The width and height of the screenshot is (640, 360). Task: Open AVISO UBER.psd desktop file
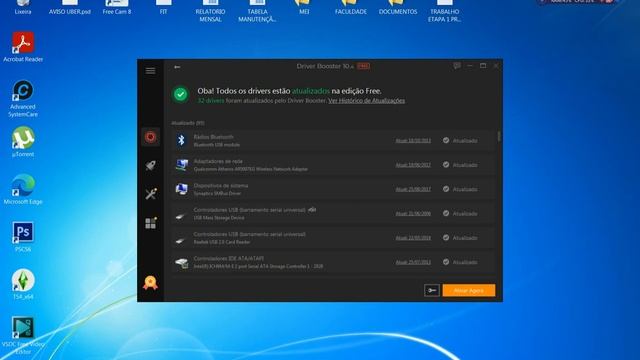[x=70, y=8]
